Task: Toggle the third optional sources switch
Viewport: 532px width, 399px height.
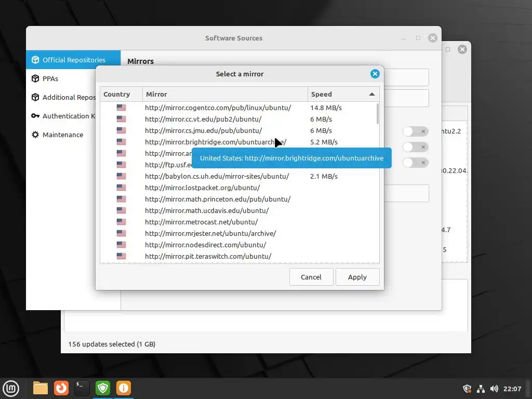Action: [415, 163]
